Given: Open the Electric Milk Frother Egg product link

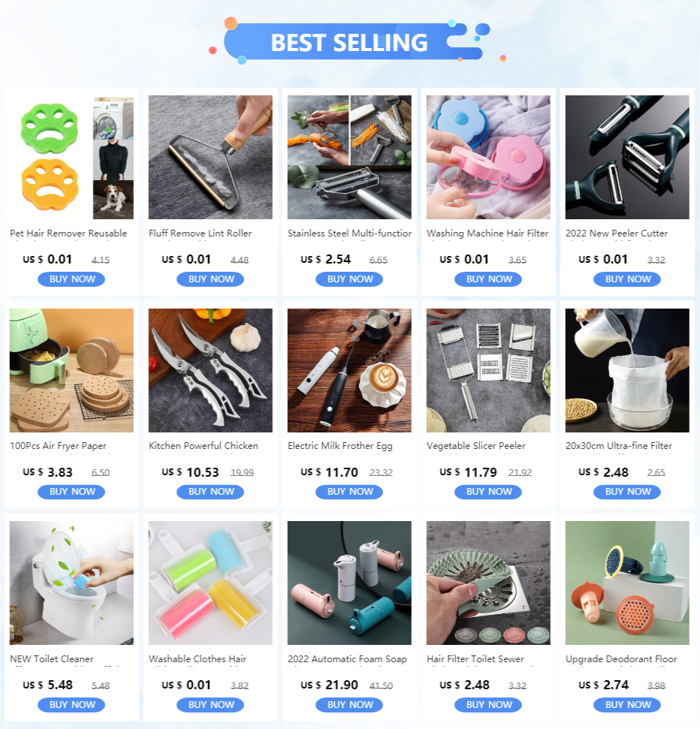Looking at the screenshot, I should click(340, 446).
